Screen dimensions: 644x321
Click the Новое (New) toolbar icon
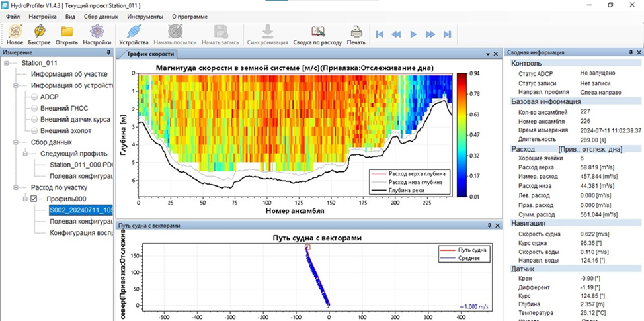click(x=15, y=32)
